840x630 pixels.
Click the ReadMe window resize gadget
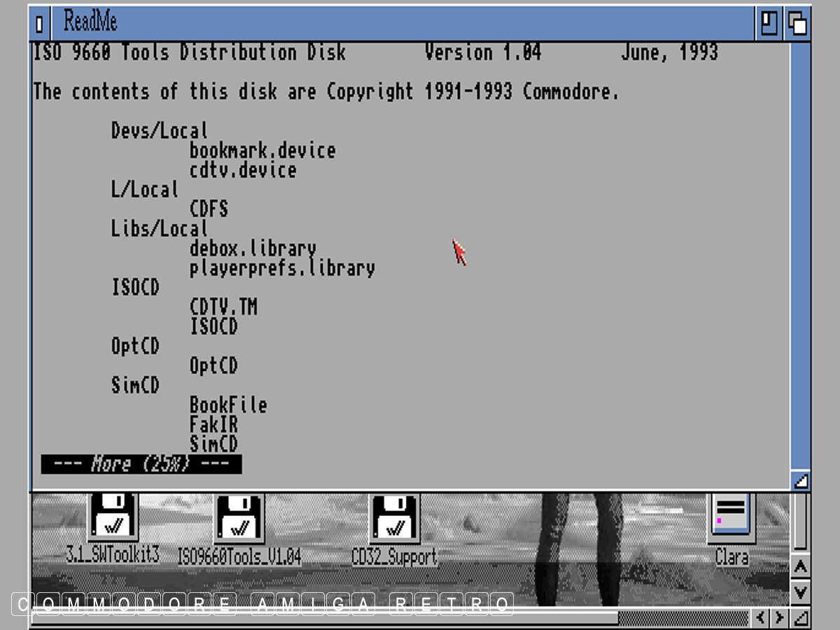(800, 481)
